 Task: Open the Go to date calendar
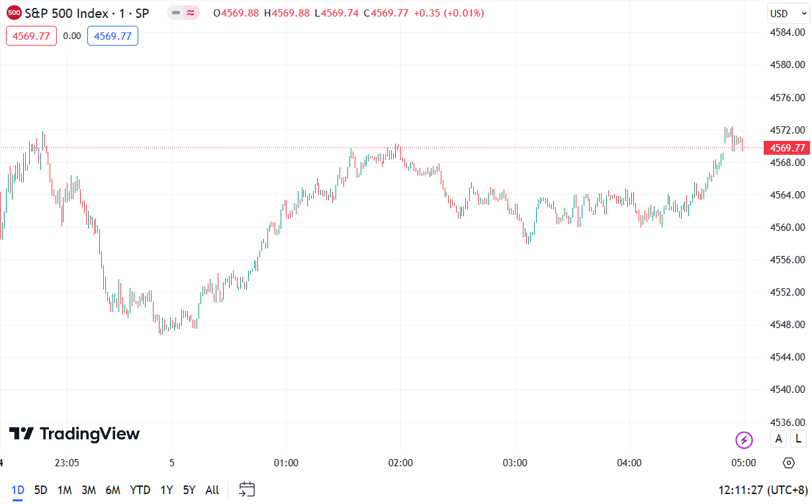[x=247, y=490]
